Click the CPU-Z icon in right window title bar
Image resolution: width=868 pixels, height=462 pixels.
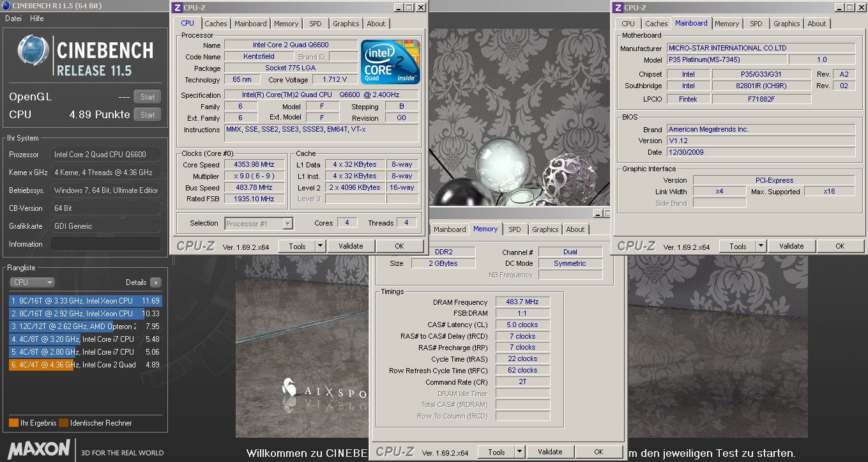tap(618, 8)
